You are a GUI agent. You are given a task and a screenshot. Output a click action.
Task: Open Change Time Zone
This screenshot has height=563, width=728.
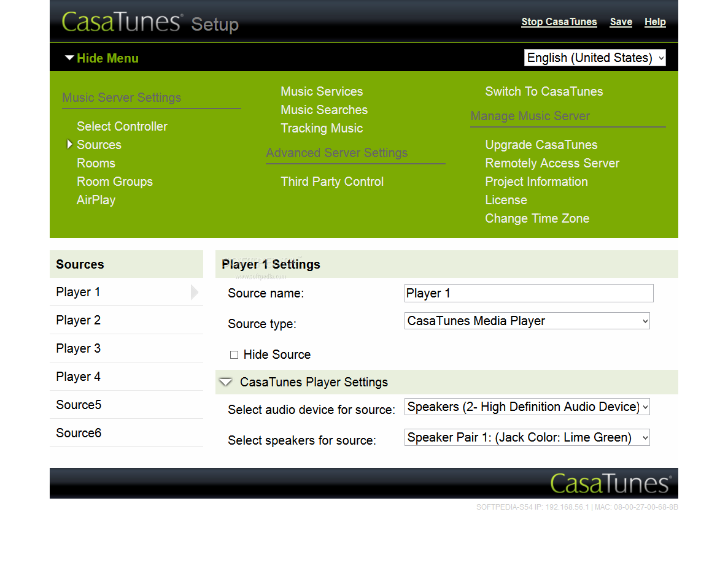(x=537, y=218)
